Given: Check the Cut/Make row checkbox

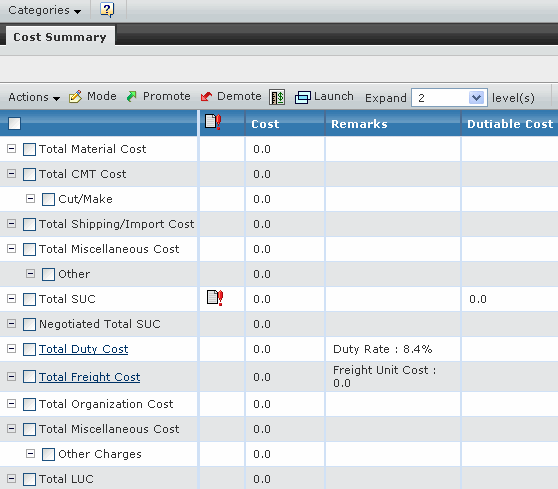Looking at the screenshot, I should (48, 199).
